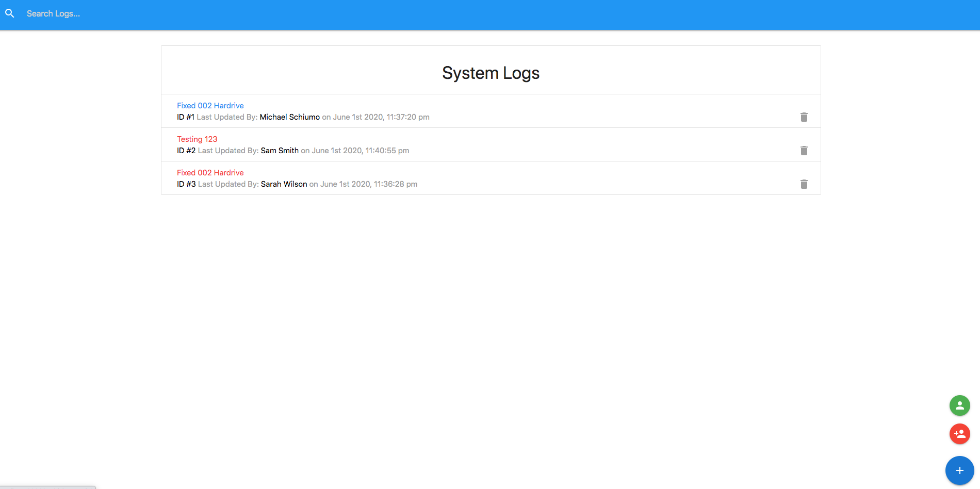This screenshot has height=489, width=980.
Task: Click the red add user button
Action: pyautogui.click(x=960, y=434)
